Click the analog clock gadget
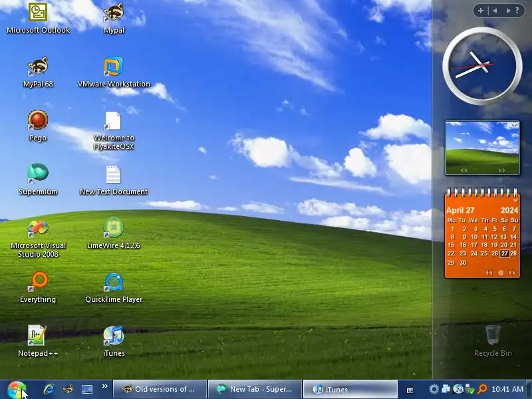Image resolution: width=532 pixels, height=399 pixels. point(482,65)
